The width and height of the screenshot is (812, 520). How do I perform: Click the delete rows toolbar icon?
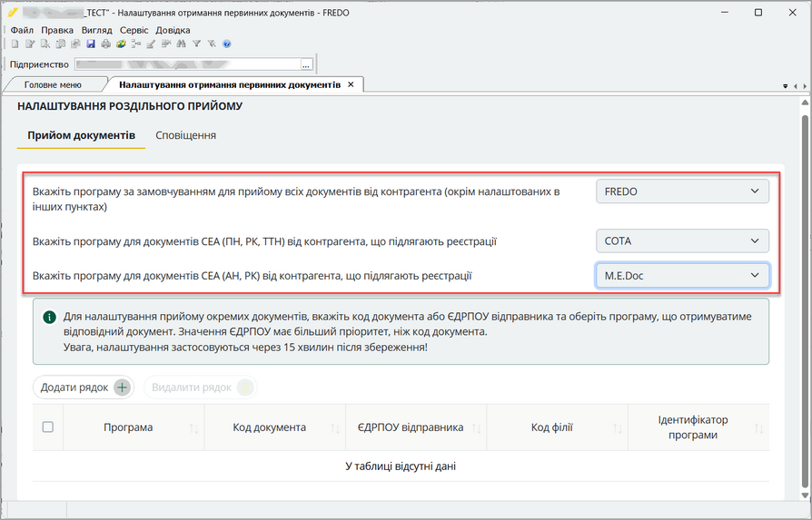[x=166, y=44]
